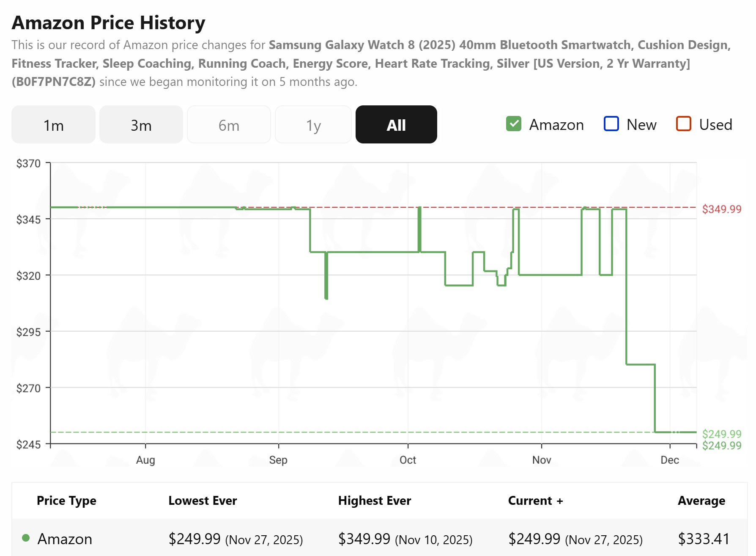Enable the Used price checkbox
756x556 pixels.
coord(683,124)
